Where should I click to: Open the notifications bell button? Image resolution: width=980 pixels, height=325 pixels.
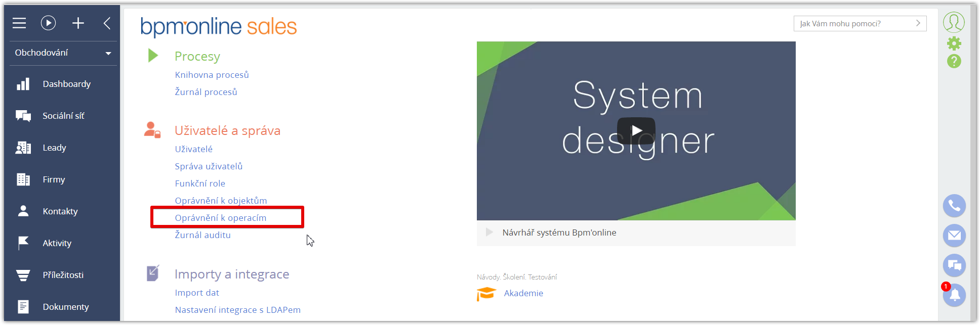[954, 295]
